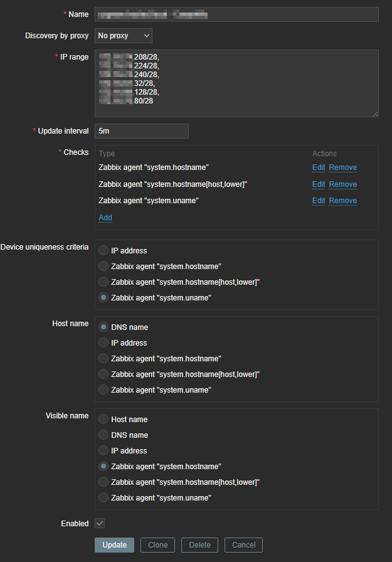The image size is (392, 562).
Task: Select Host name option under Visible name
Action: click(103, 419)
